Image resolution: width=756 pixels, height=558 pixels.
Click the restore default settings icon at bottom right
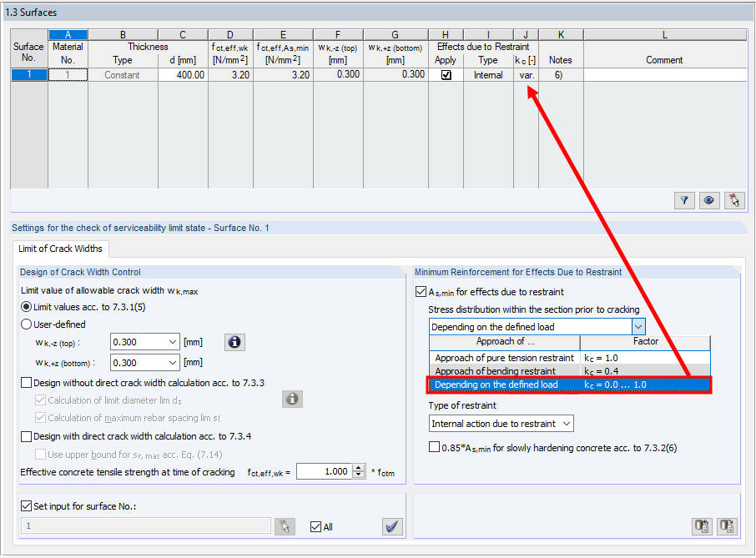pos(702,526)
